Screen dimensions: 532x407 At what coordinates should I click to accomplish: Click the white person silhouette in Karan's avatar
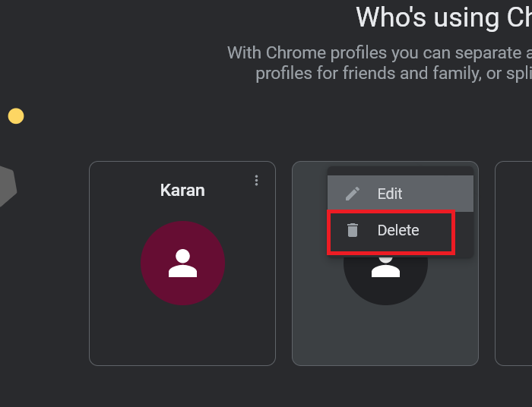click(182, 263)
